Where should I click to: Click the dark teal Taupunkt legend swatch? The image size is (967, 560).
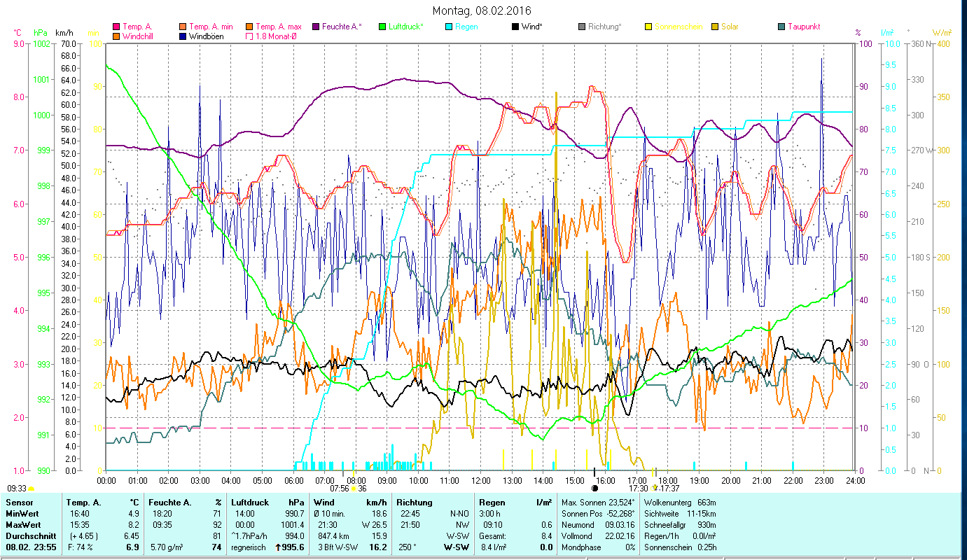(781, 27)
